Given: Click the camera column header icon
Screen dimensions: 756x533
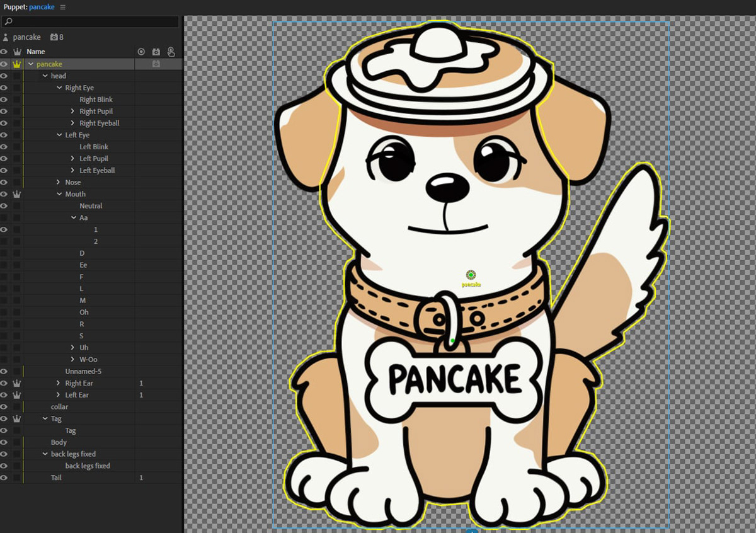Looking at the screenshot, I should pyautogui.click(x=156, y=52).
